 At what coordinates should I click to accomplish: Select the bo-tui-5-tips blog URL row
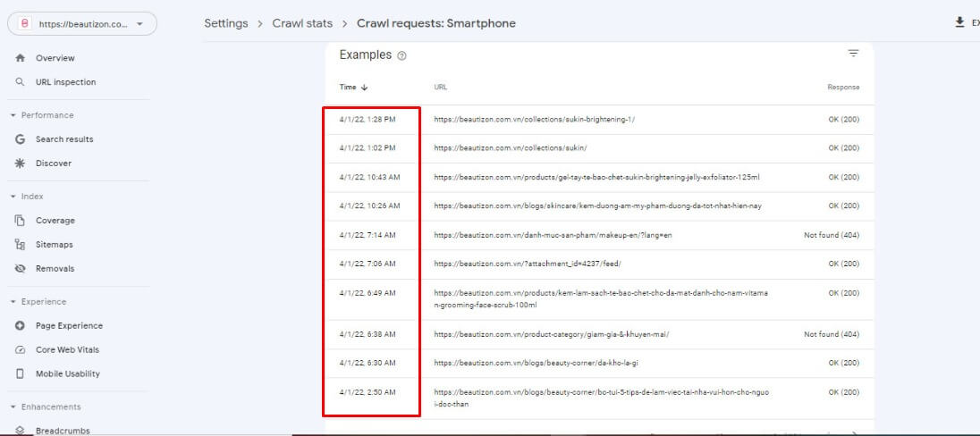tap(602, 398)
